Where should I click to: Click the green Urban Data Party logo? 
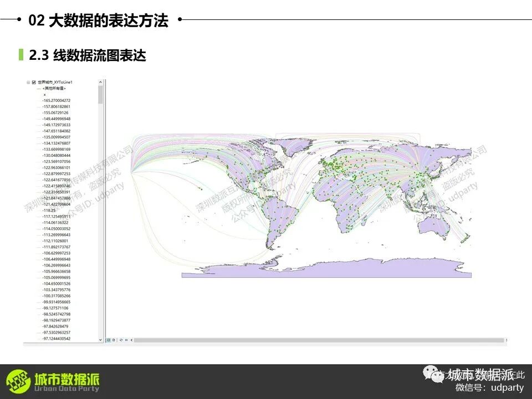17,381
